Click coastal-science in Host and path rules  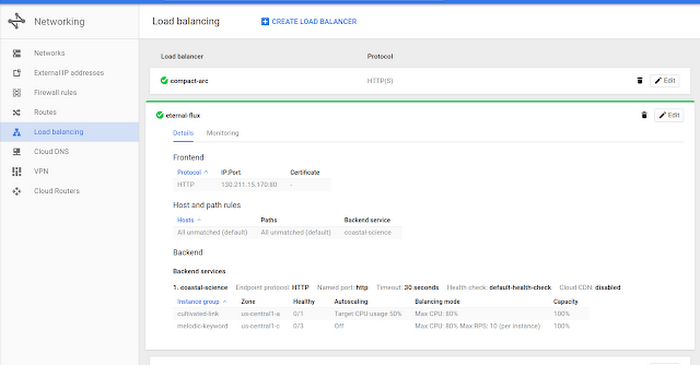point(367,232)
